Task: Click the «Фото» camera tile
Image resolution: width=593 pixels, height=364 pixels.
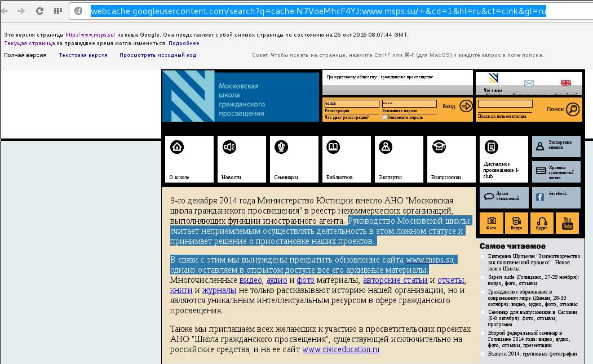Action: coord(492,223)
